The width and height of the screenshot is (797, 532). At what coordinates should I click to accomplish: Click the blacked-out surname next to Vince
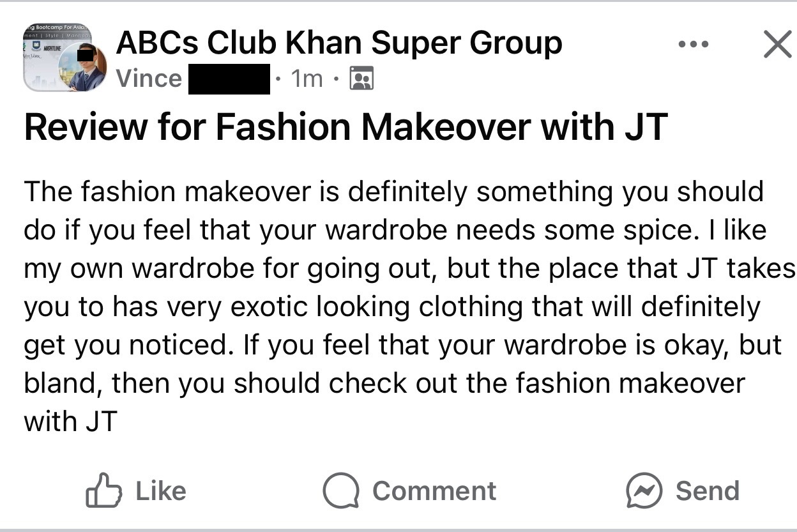[229, 80]
